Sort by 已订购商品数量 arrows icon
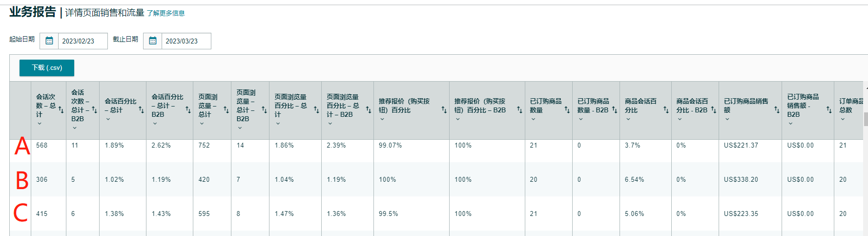This screenshot has height=236, width=868. click(567, 110)
